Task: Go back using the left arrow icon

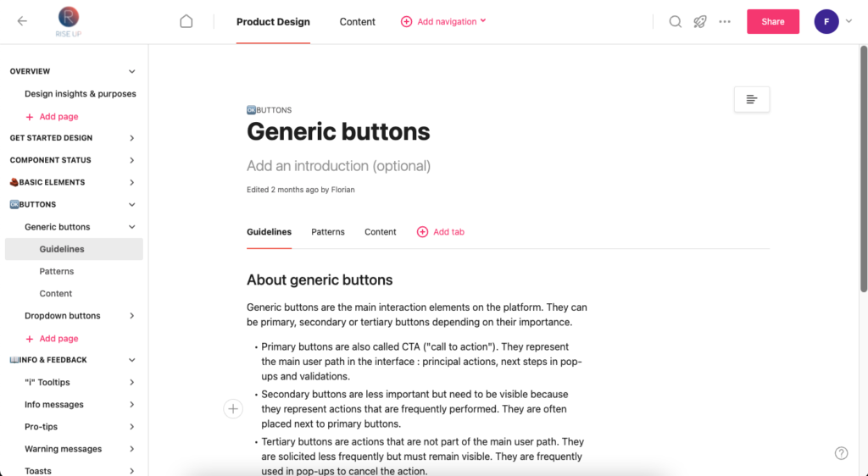Action: pyautogui.click(x=22, y=22)
